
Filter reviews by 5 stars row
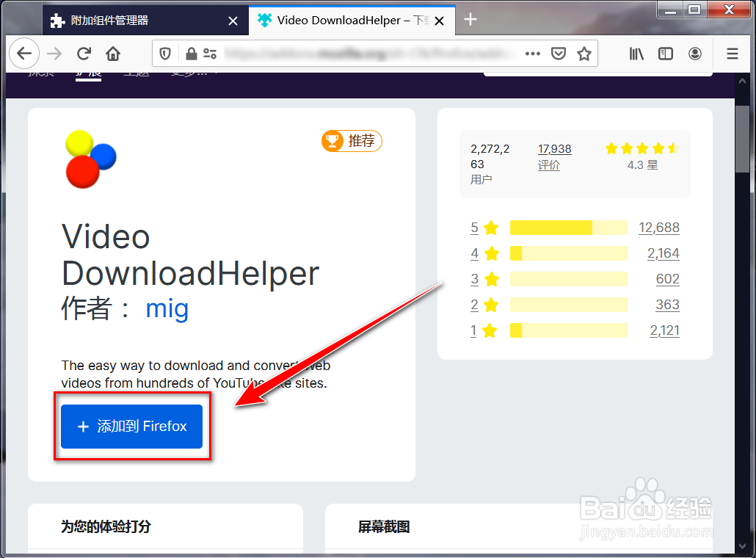[x=575, y=228]
